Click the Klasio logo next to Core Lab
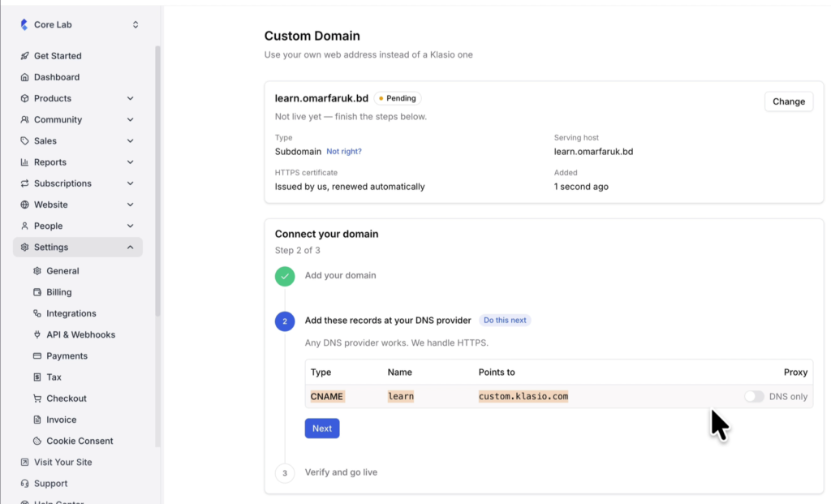 coord(24,24)
